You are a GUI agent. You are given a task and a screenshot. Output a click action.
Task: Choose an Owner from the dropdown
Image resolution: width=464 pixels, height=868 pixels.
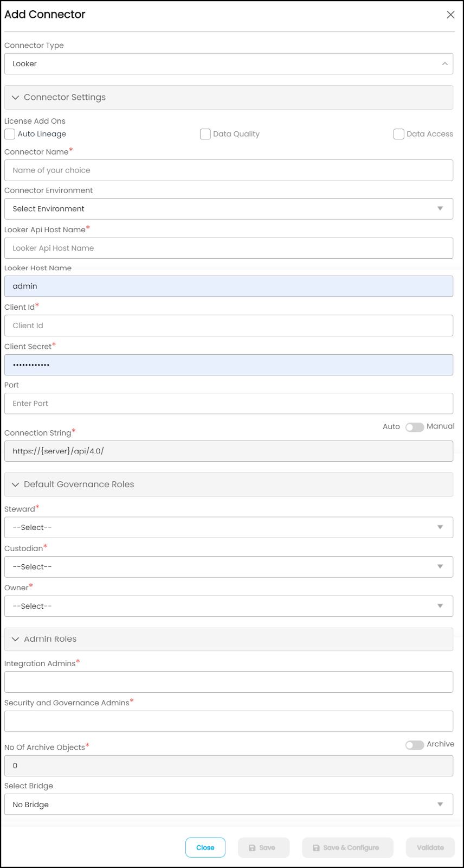tap(229, 606)
